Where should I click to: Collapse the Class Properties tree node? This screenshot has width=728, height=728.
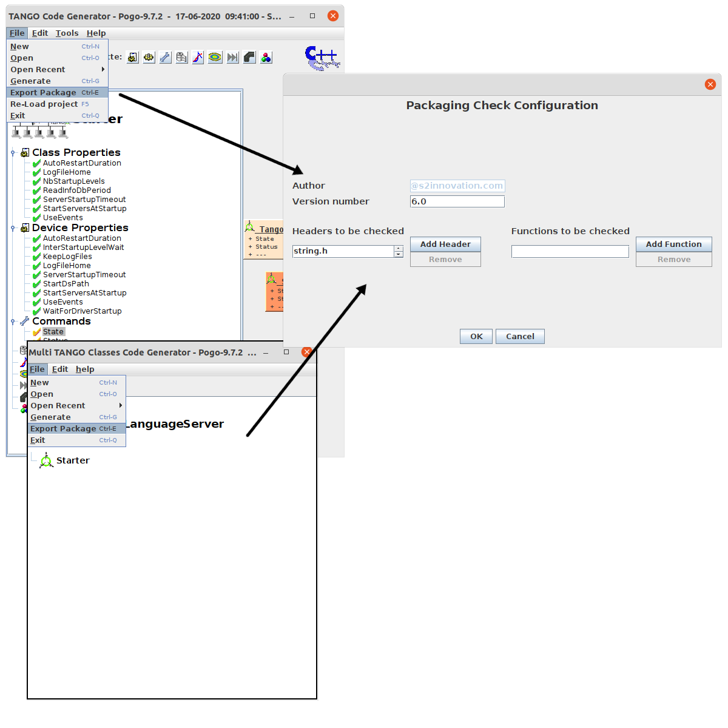pos(13,153)
